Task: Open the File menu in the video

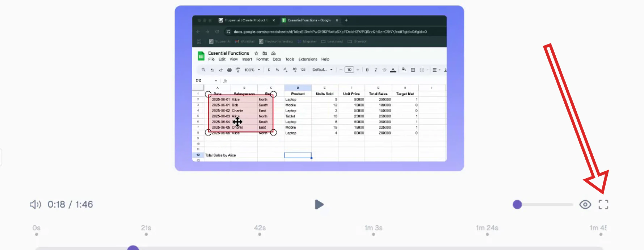Action: (211, 59)
